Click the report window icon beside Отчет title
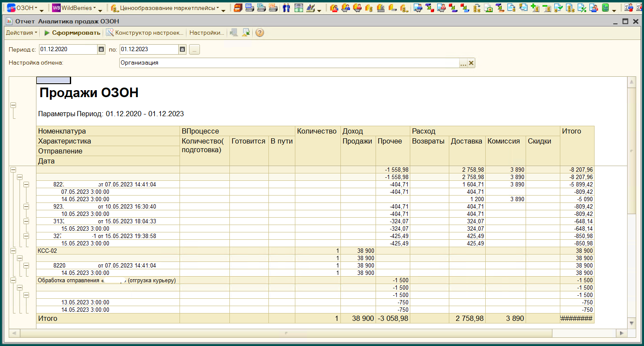Screen dimensions: 644x346 (9, 21)
